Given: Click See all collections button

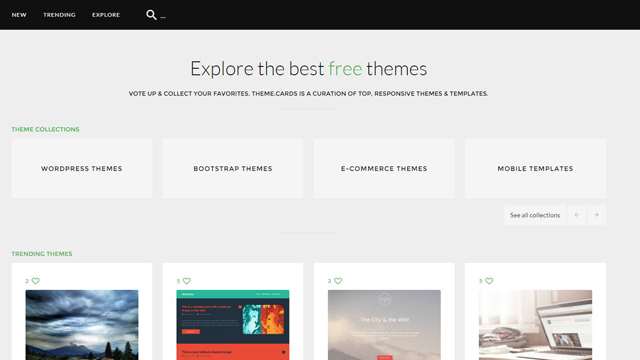Looking at the screenshot, I should pos(535,215).
